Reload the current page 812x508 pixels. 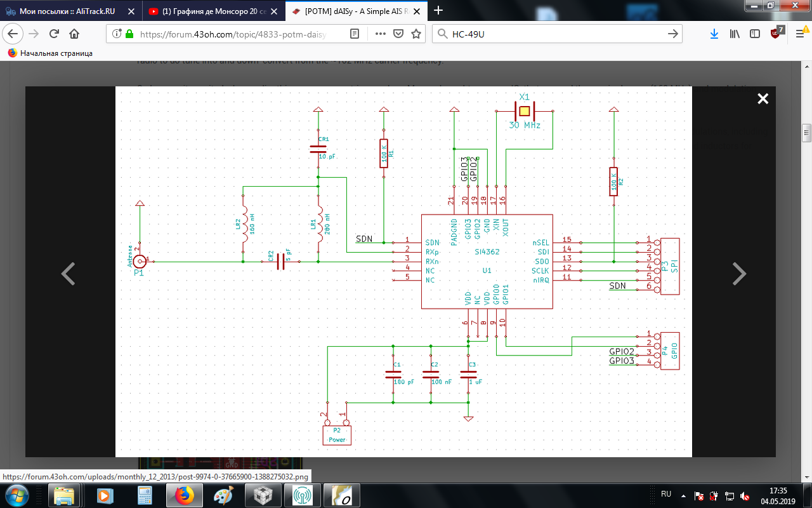tap(54, 34)
